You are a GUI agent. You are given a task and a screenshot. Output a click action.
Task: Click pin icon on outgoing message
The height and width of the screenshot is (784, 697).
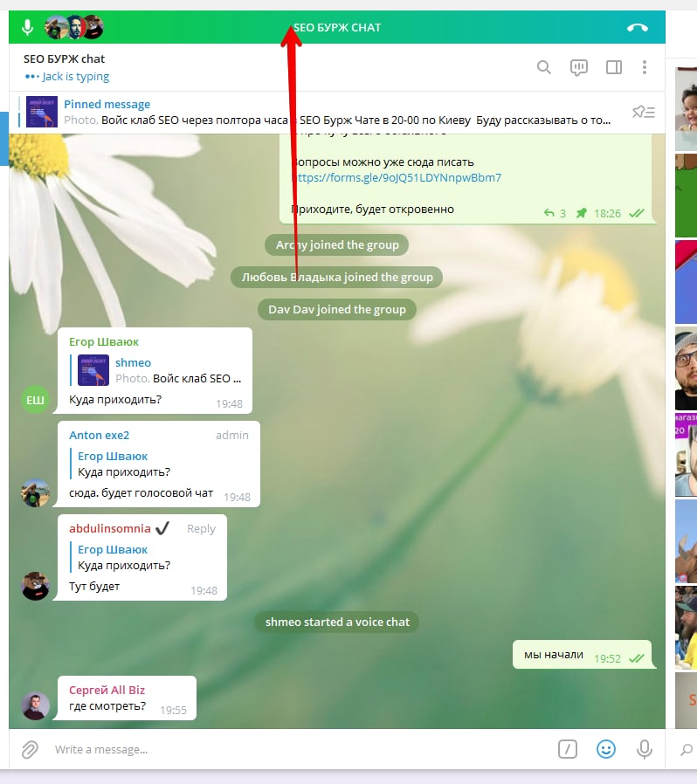581,214
